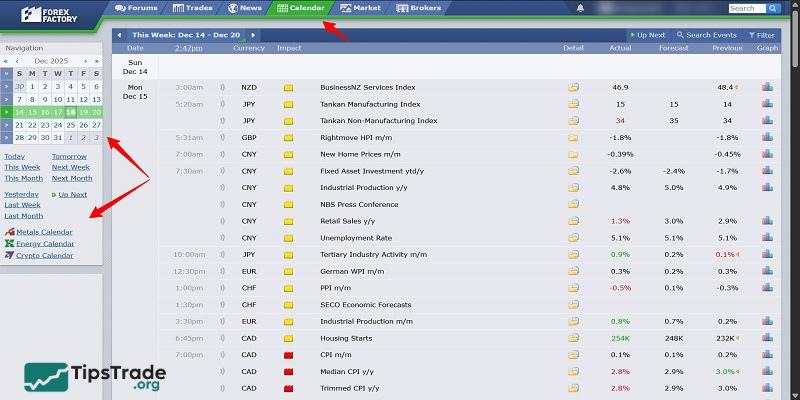
Task: Select week row arrow for Dec 21
Action: point(7,125)
